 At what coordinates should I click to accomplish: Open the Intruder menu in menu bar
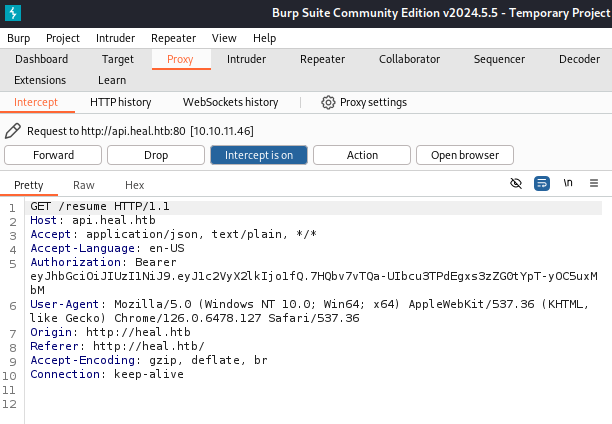click(115, 38)
